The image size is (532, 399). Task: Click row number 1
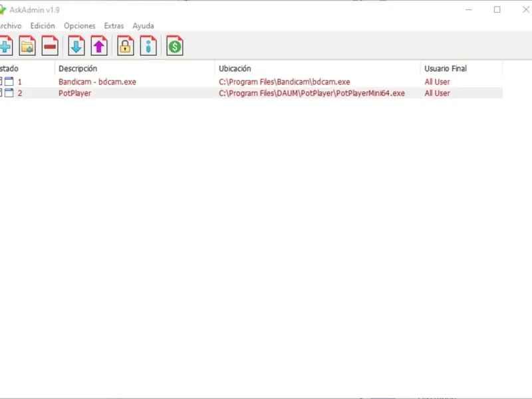tap(20, 82)
